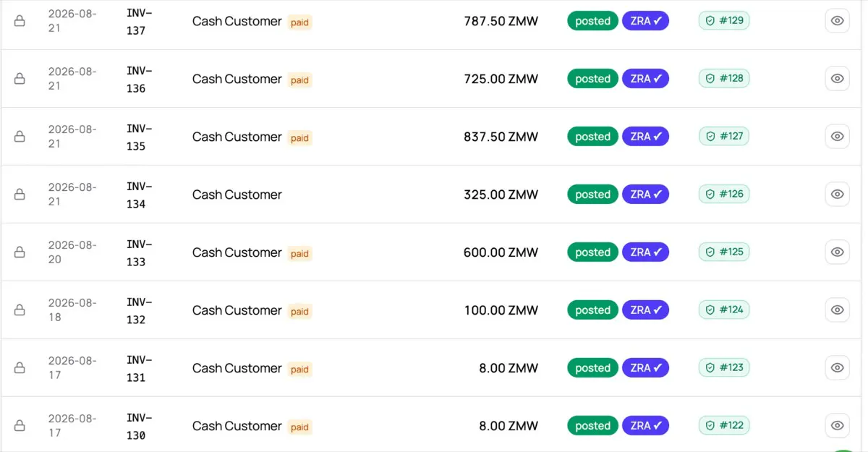Open audit badge #128
Viewport: 868px width, 452px height.
click(x=724, y=78)
